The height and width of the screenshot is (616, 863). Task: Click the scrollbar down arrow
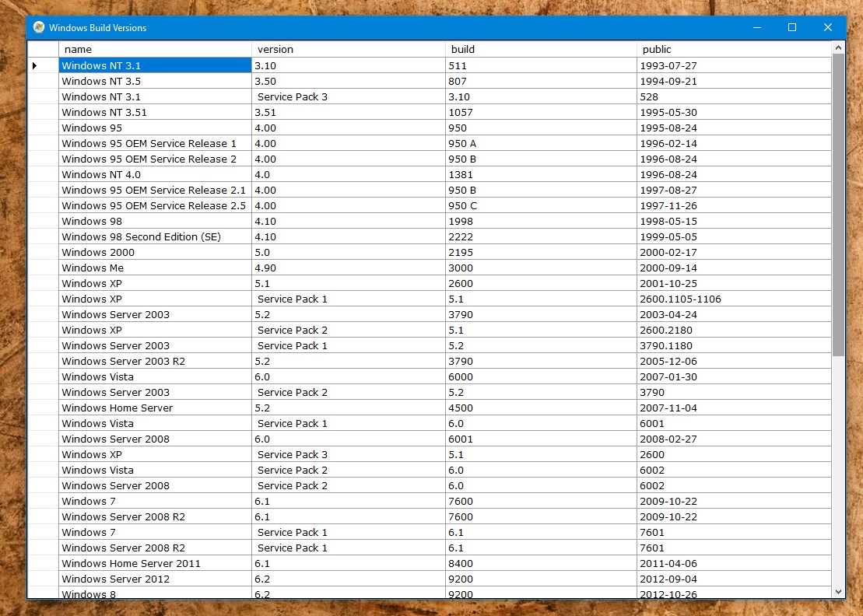point(838,592)
